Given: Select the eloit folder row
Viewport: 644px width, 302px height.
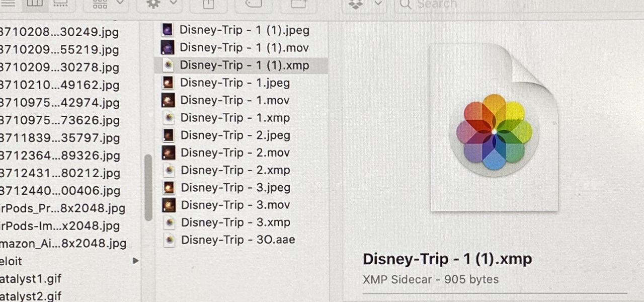Looking at the screenshot, I should pos(70,261).
